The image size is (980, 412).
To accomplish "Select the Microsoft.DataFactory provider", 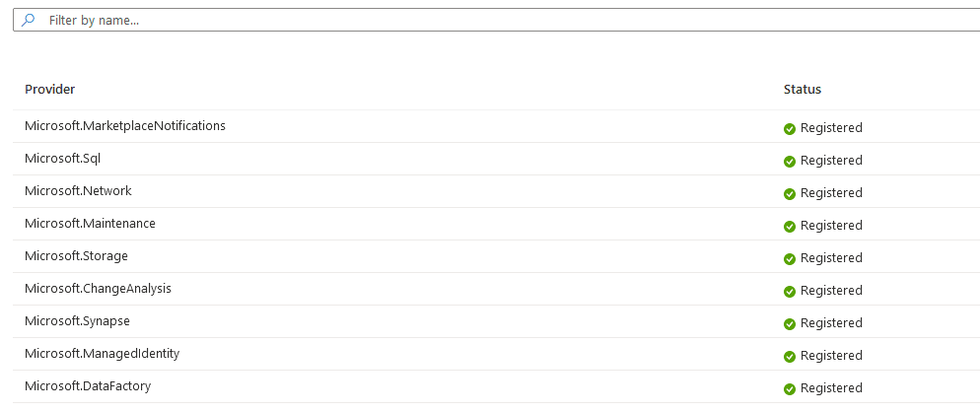I will click(88, 386).
